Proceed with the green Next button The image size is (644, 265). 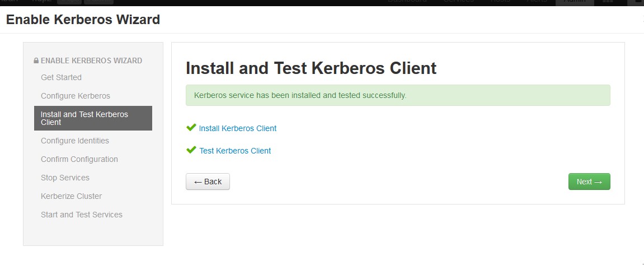click(x=589, y=182)
